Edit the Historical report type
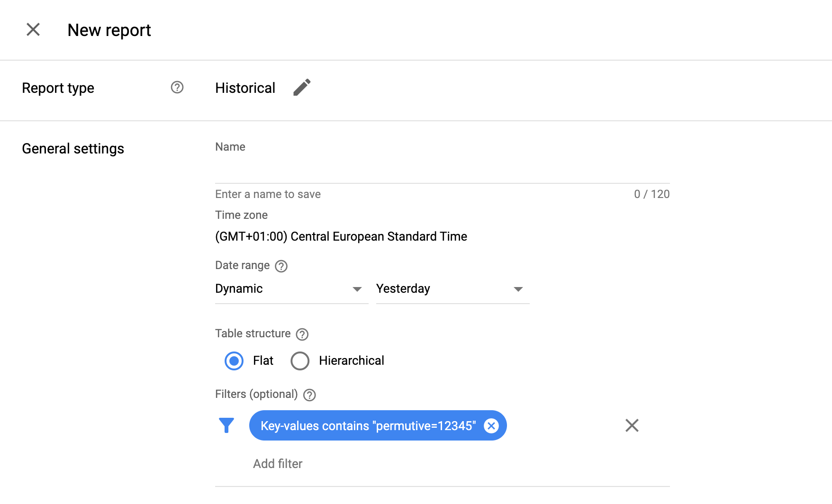832x504 pixels. pos(302,87)
